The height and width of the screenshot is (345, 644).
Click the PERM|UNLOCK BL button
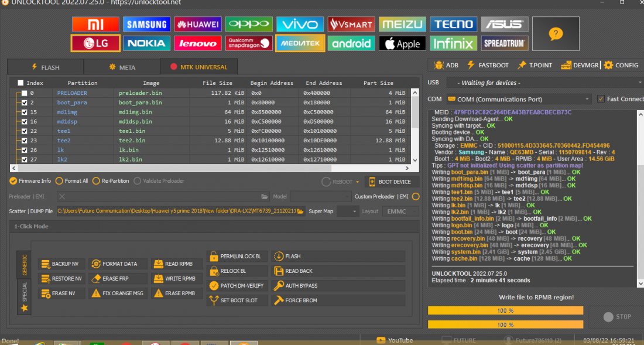(237, 257)
